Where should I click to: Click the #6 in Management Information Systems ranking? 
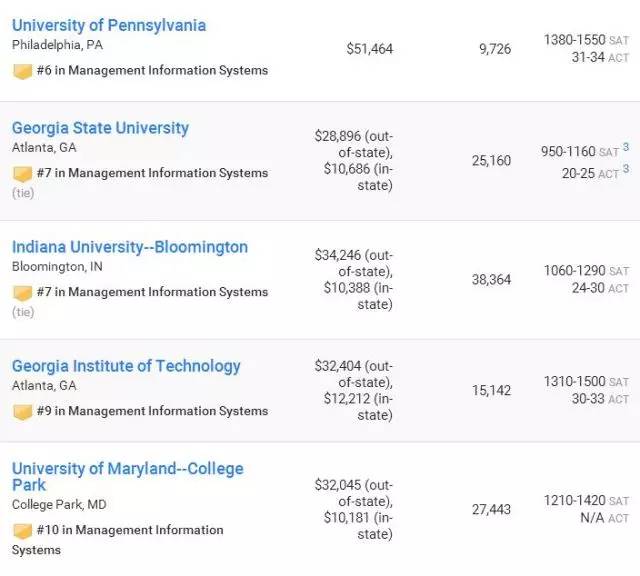click(161, 71)
